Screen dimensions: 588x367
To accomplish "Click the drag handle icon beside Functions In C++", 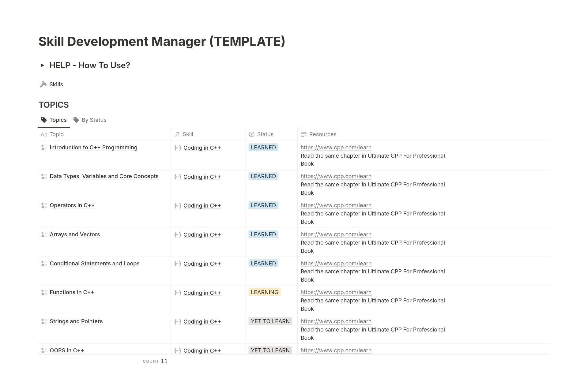I will [44, 293].
